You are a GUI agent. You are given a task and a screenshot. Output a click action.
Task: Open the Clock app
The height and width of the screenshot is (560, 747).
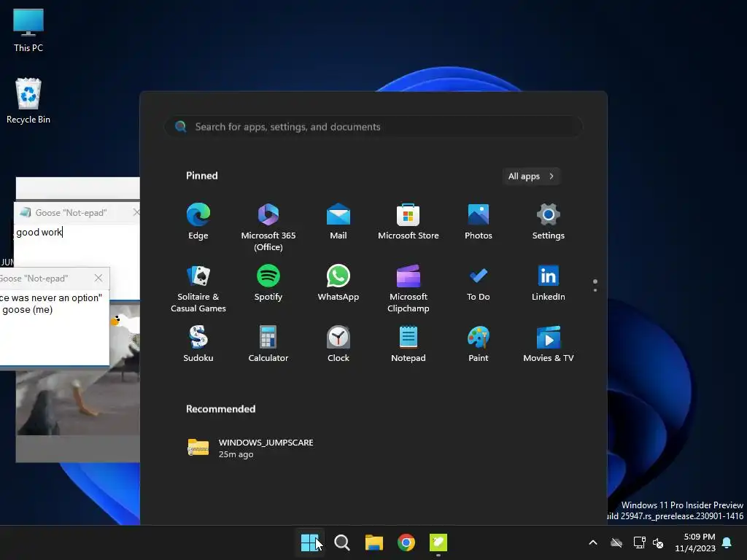[338, 344]
